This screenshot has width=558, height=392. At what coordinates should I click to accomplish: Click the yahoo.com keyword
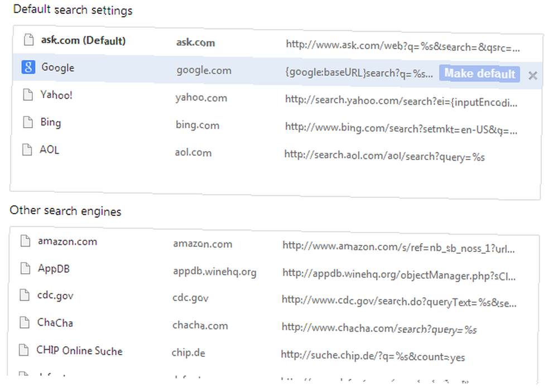click(201, 98)
